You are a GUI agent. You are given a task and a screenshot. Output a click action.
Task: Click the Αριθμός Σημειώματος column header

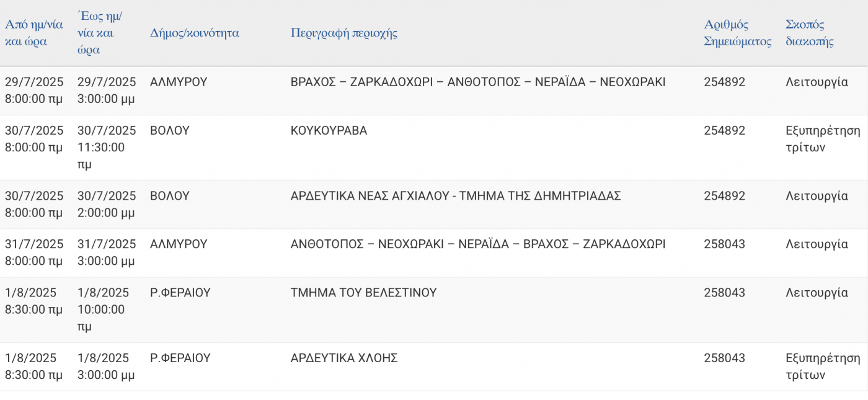coord(738,33)
